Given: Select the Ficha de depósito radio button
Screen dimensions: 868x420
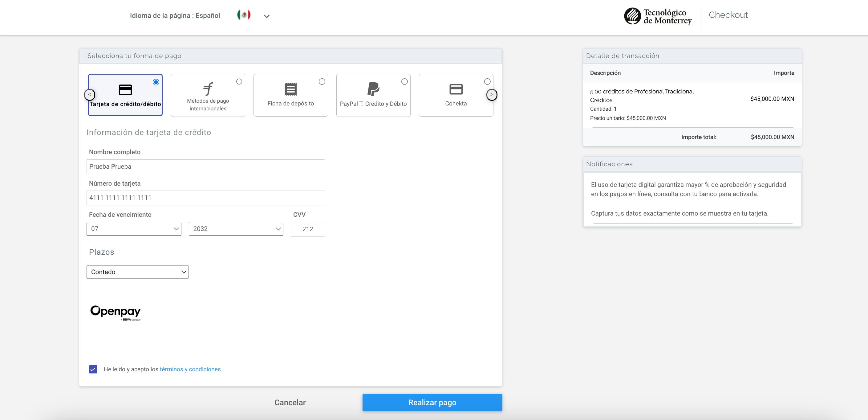Looking at the screenshot, I should coord(322,82).
